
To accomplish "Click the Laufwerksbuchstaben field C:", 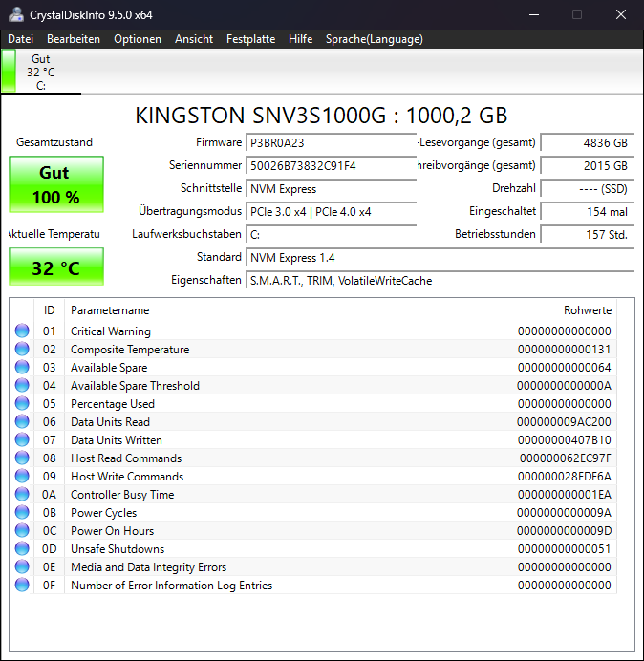I will (x=331, y=234).
